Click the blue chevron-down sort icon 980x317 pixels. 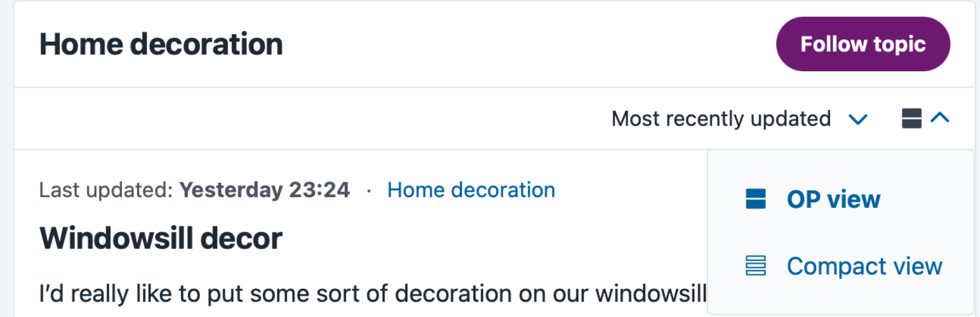[x=858, y=119]
